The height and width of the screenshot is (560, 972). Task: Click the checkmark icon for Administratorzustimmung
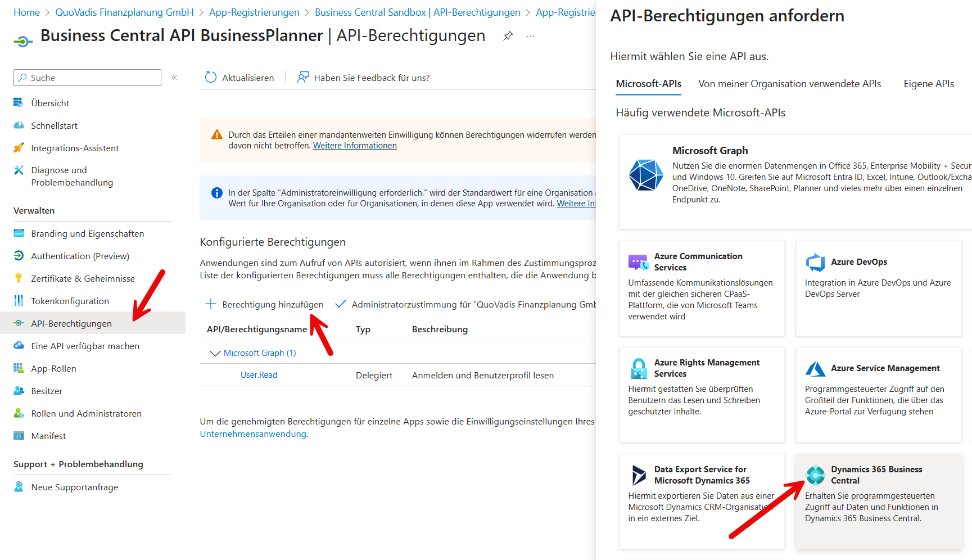pyautogui.click(x=340, y=304)
